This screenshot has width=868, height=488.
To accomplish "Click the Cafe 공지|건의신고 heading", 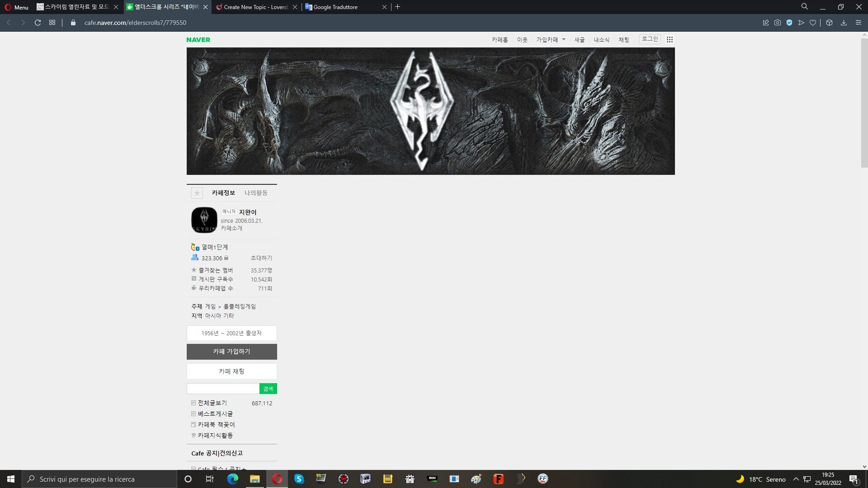I will pos(217,453).
